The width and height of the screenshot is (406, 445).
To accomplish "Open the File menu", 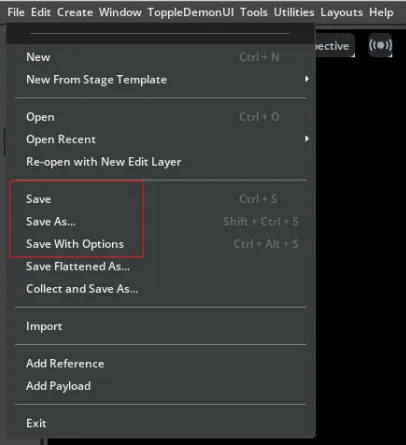I will [x=16, y=12].
